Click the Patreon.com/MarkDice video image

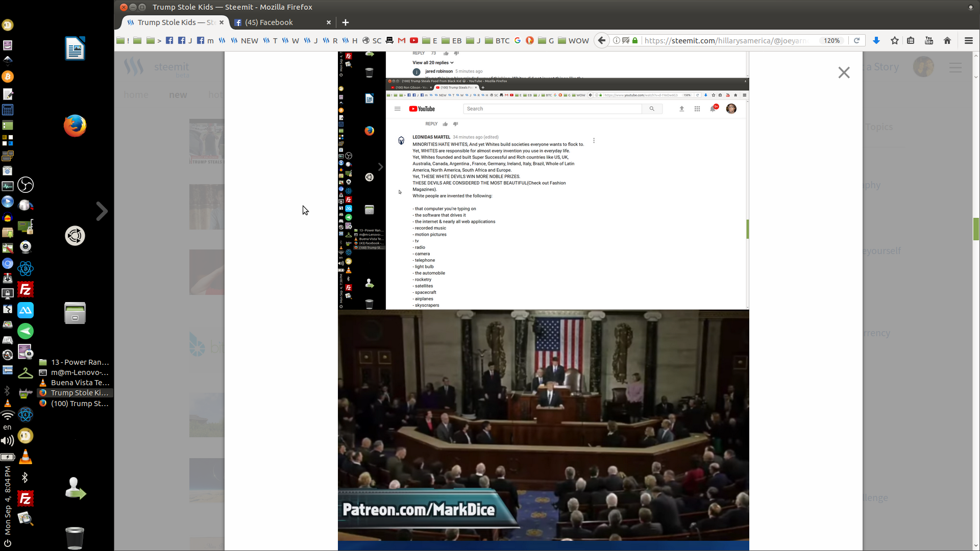coord(543,425)
